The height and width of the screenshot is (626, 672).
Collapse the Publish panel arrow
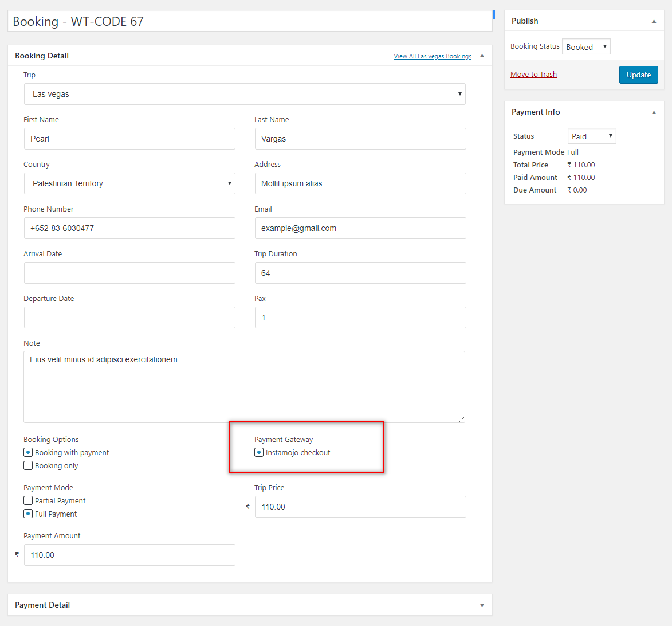654,21
